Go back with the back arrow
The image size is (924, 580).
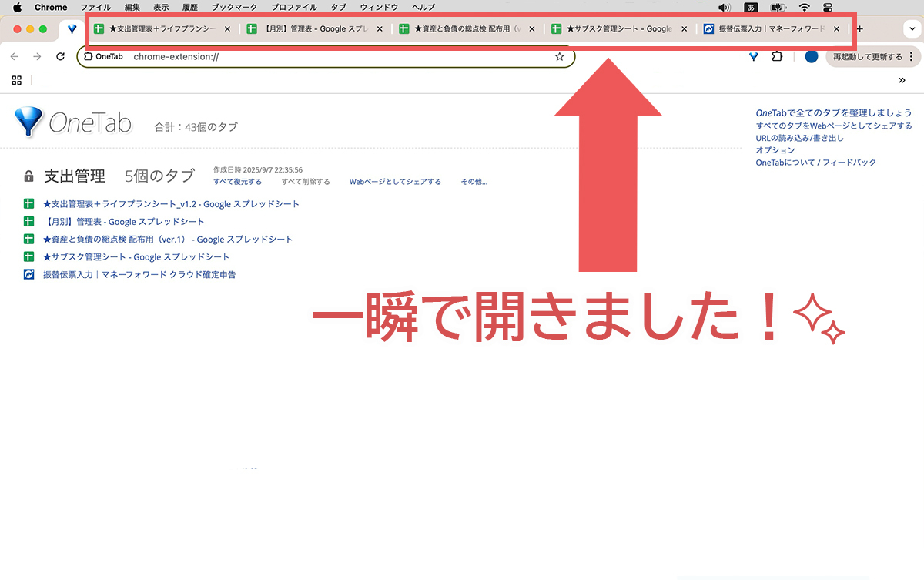(x=15, y=56)
